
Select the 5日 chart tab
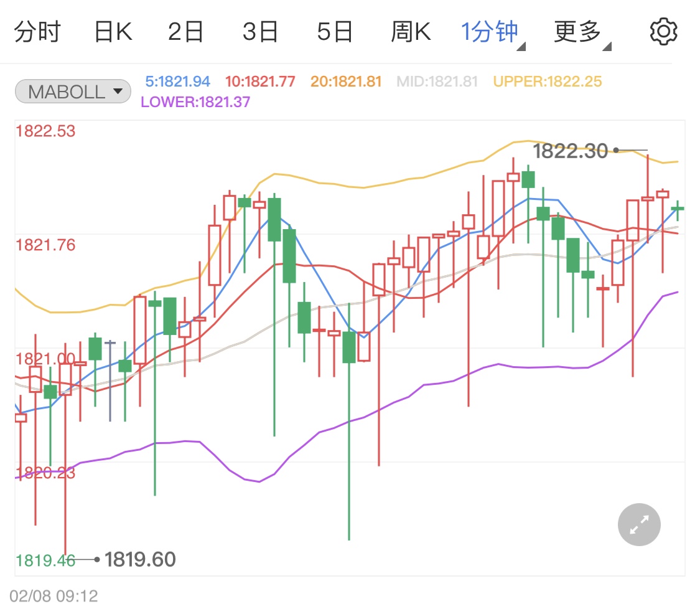coord(335,32)
